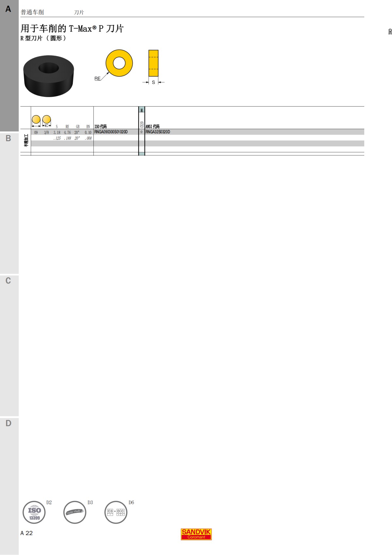392x555 pixels.
Task: Click the ANSI code RNGA32S0320D
Action: [158, 132]
